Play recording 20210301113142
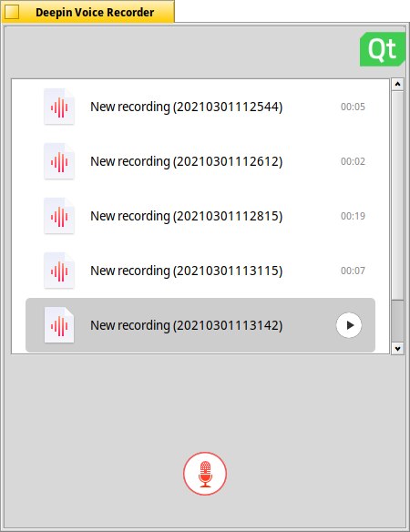Screen dimensions: 410x532 (349, 325)
